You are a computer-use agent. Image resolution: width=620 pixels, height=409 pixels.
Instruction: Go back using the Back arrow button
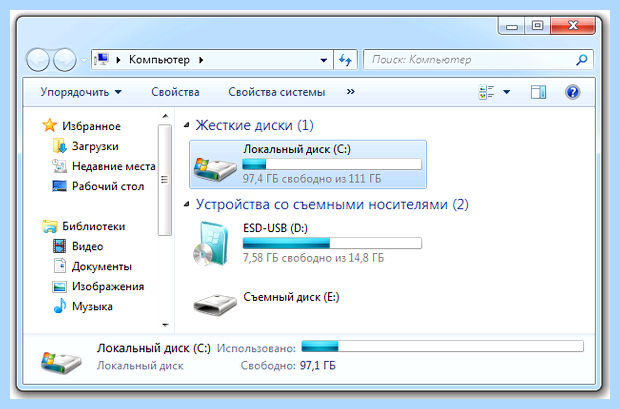click(38, 60)
